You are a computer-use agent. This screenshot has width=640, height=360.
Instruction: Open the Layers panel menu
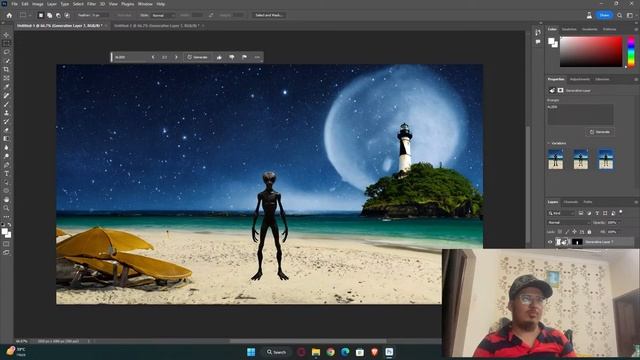[x=636, y=202]
